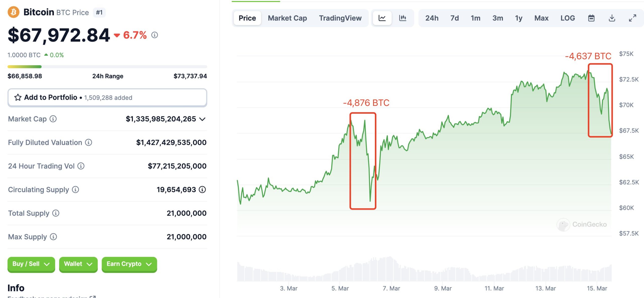Image resolution: width=644 pixels, height=298 pixels.
Task: Switch to the TradingView tab
Action: pos(340,18)
